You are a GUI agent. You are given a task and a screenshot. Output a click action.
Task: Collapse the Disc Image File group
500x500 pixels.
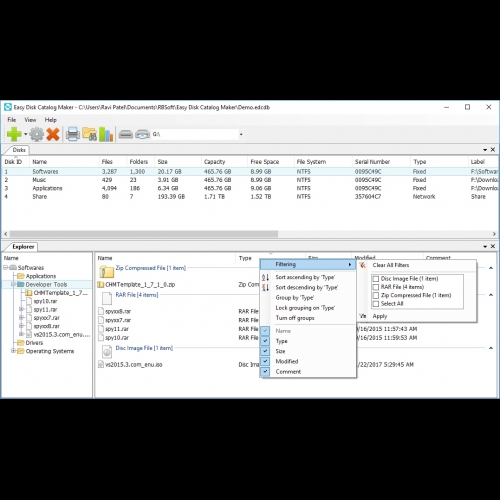(491, 348)
